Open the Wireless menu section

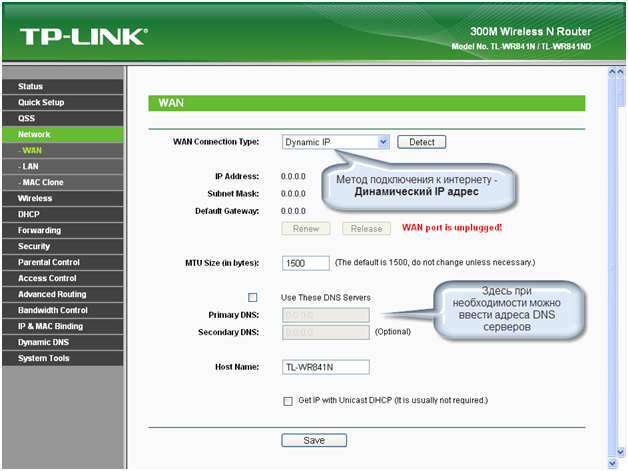point(62,199)
